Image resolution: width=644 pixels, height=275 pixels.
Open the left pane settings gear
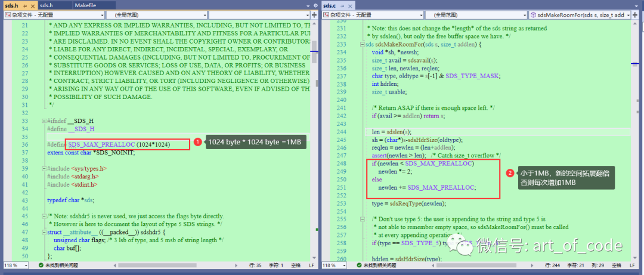[x=314, y=5]
